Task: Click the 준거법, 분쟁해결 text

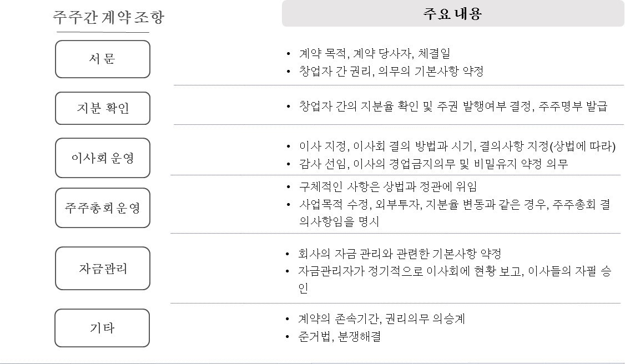Action: point(339,337)
